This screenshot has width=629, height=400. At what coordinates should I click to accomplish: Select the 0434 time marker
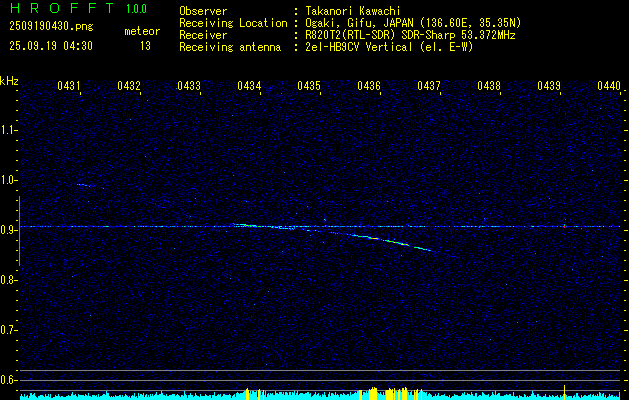[249, 87]
